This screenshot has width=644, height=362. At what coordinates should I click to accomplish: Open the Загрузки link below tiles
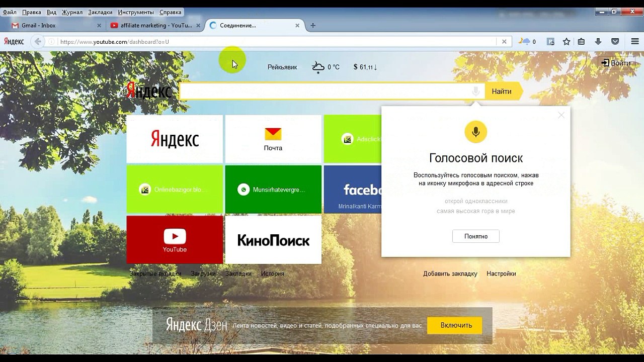tap(203, 274)
